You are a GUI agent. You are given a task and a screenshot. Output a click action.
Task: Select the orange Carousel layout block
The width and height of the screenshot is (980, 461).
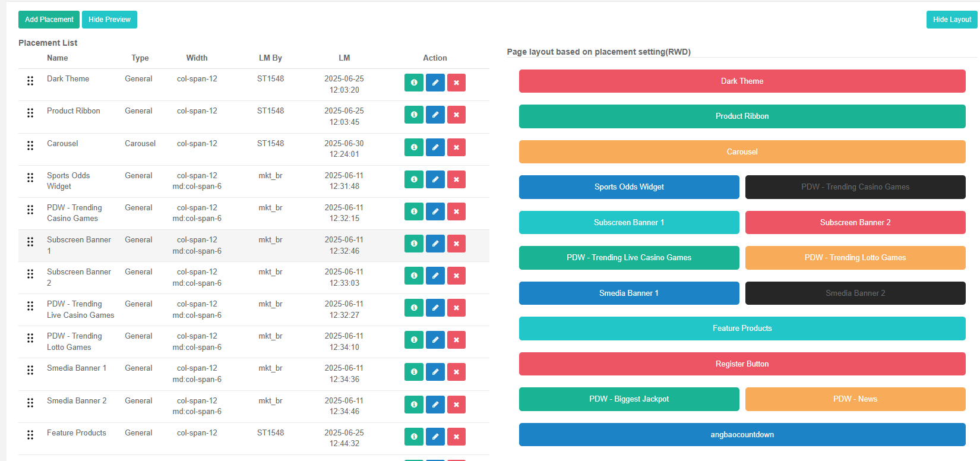742,152
